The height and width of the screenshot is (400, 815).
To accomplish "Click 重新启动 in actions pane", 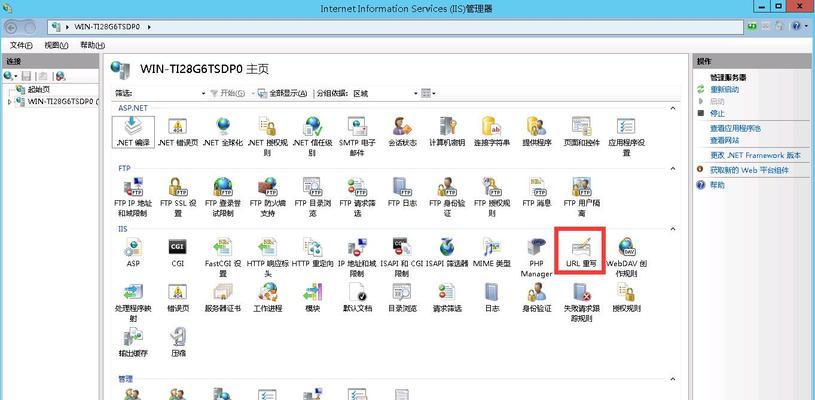I will tap(725, 89).
